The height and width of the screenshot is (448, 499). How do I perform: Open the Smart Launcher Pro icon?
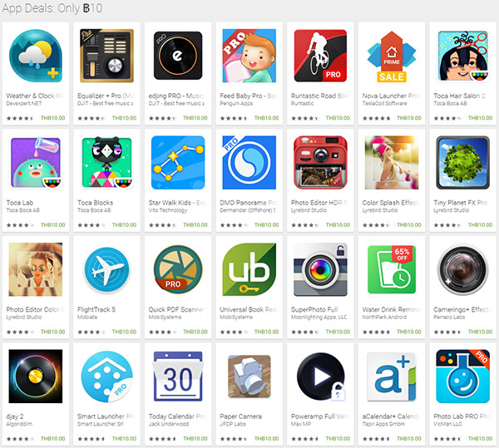point(107,377)
